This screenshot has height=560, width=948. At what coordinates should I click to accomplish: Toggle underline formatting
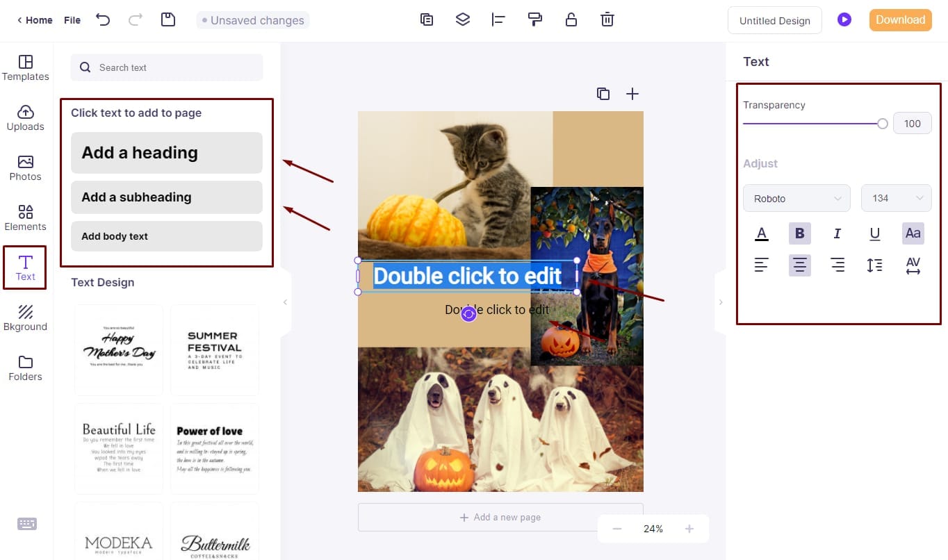point(875,233)
